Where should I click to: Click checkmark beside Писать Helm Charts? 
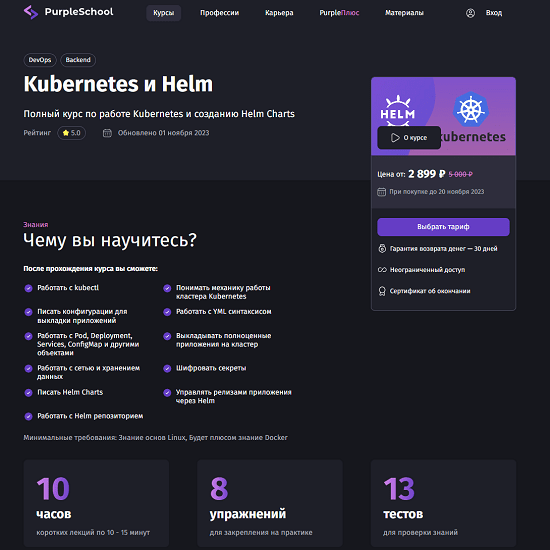point(28,393)
